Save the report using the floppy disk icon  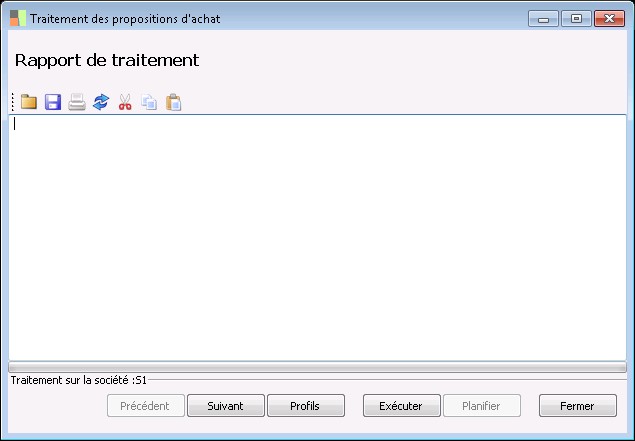click(53, 102)
